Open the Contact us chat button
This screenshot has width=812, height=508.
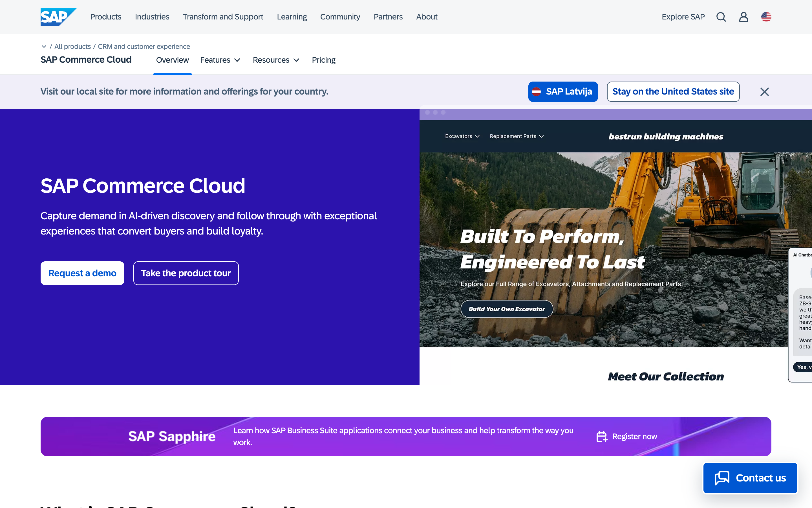point(750,478)
